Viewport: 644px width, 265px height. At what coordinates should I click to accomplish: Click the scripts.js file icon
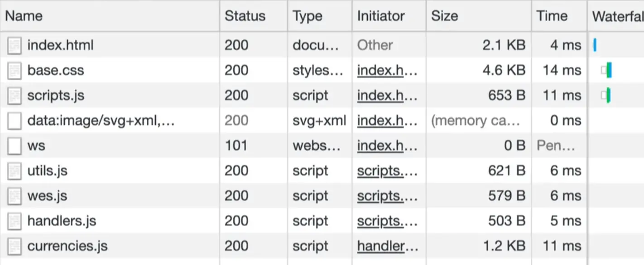click(x=14, y=96)
